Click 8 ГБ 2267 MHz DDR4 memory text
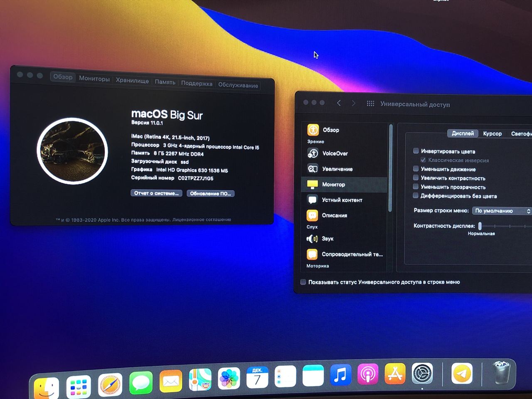The height and width of the screenshot is (399, 532). tap(179, 153)
